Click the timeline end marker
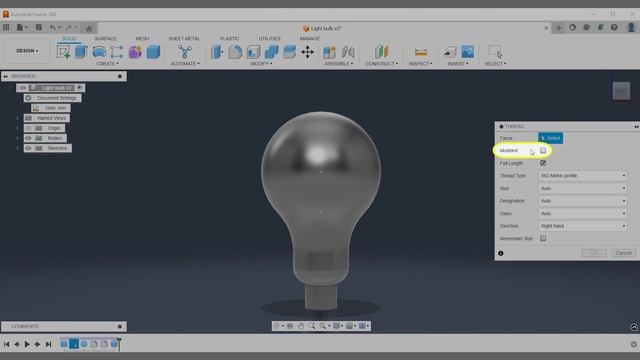The height and width of the screenshot is (360, 640). tap(119, 344)
